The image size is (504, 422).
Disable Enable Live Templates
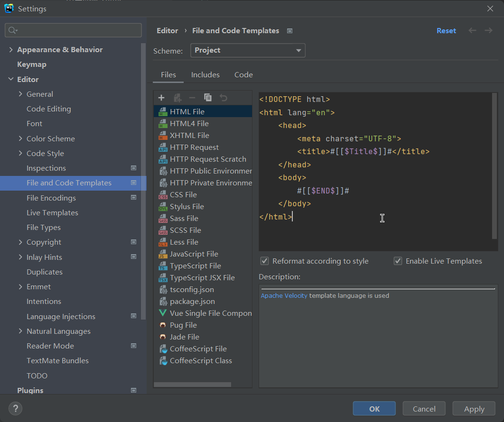[398, 261]
